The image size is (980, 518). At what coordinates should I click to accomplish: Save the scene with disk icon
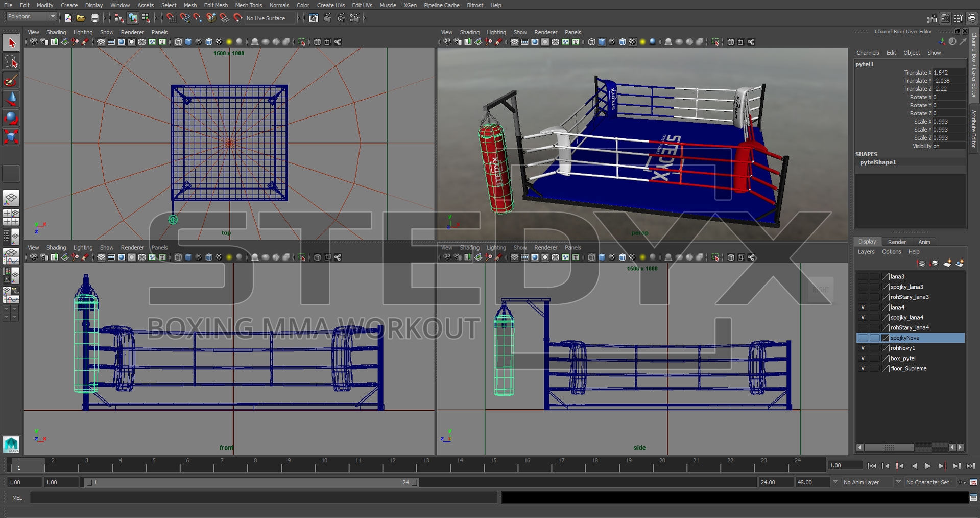pyautogui.click(x=94, y=18)
